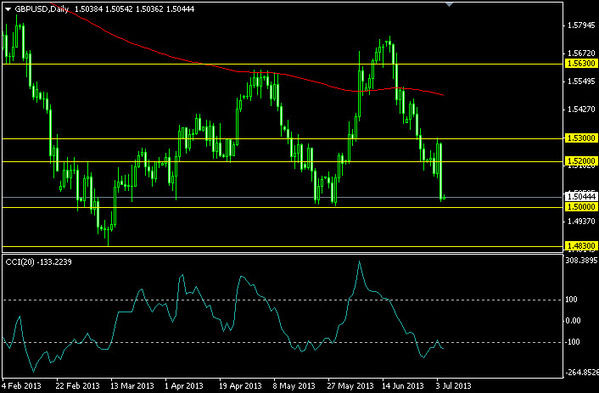This screenshot has width=599, height=393.
Task: Click the CCI 0.00 level label
Action: 573,320
